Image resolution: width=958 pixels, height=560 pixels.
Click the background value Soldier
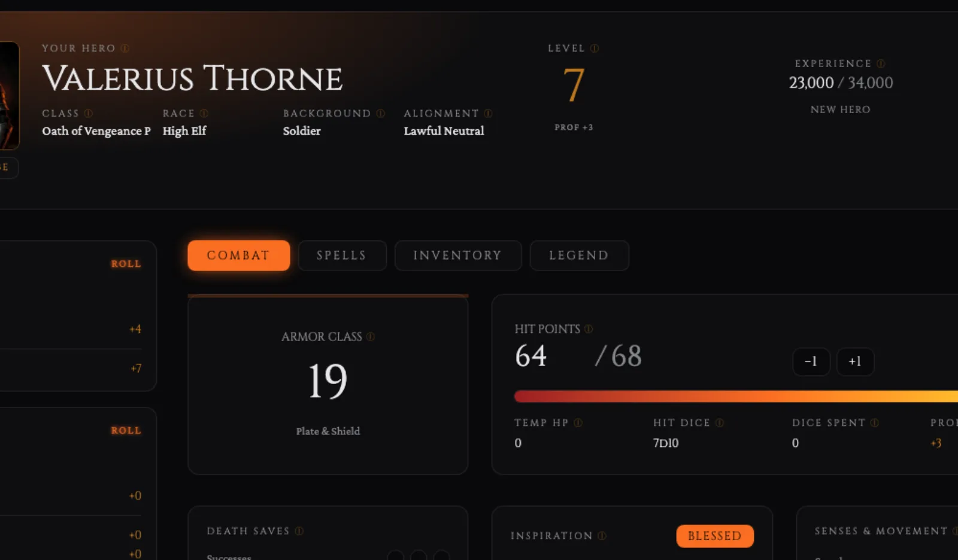[x=302, y=131]
